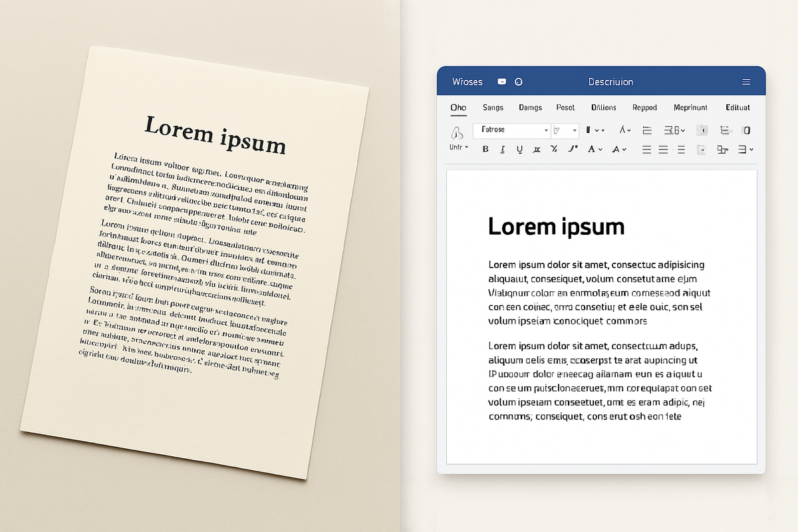
Task: Open the hamburger menu in the title bar
Action: tap(746, 82)
